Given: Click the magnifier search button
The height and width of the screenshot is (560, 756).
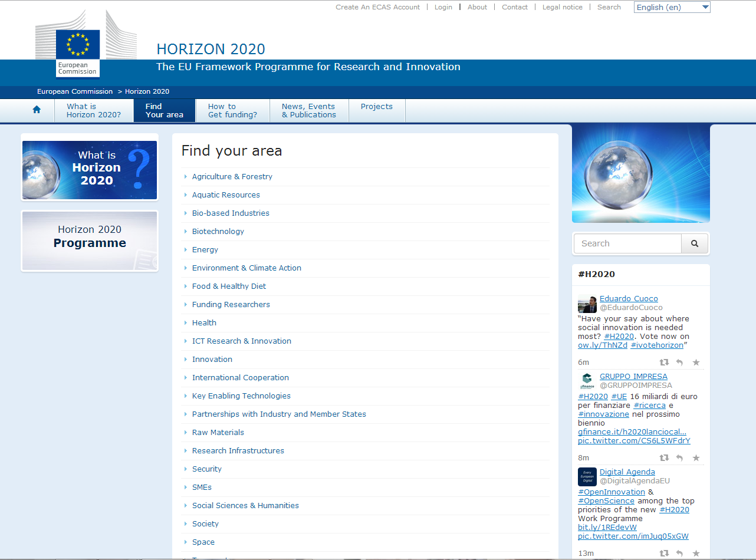Looking at the screenshot, I should click(x=695, y=243).
